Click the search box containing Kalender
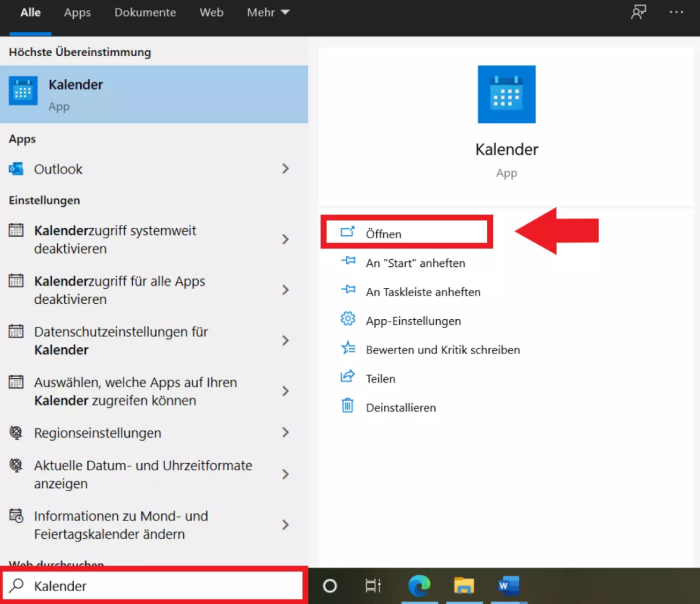Image resolution: width=700 pixels, height=604 pixels. 154,586
